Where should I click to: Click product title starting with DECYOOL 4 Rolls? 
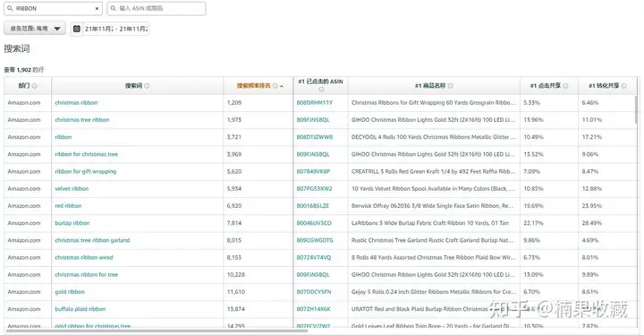click(434, 137)
